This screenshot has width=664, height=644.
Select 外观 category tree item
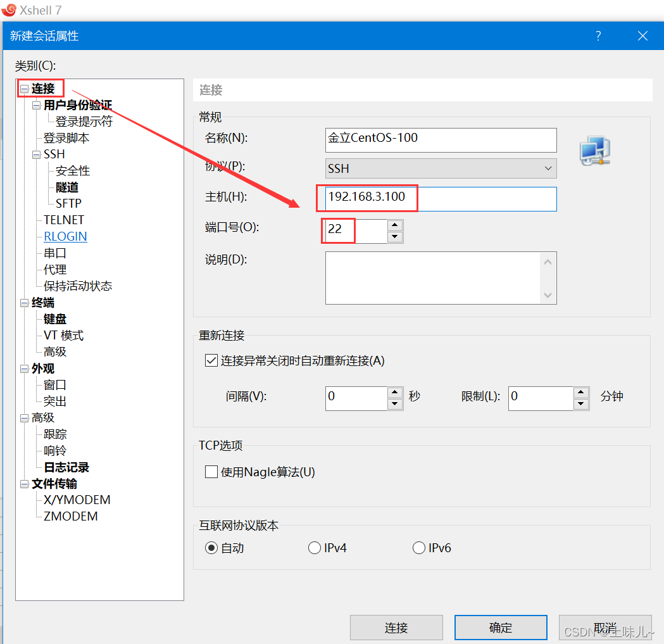pyautogui.click(x=43, y=369)
